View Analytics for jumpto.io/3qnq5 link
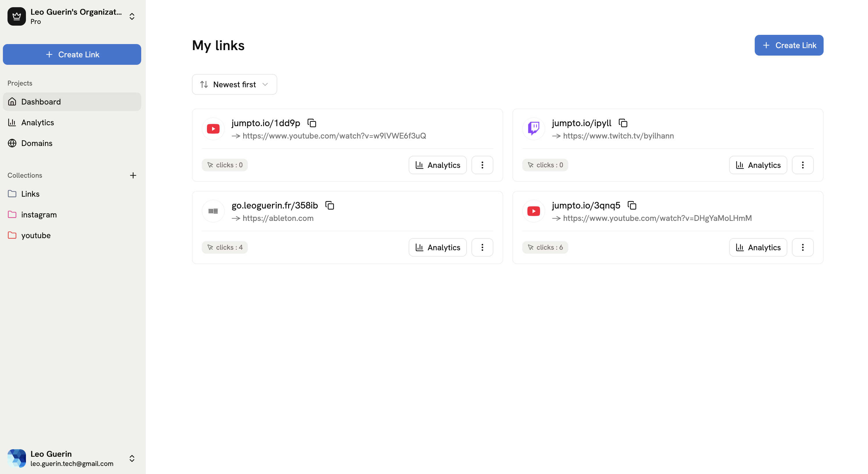868x474 pixels. click(758, 247)
